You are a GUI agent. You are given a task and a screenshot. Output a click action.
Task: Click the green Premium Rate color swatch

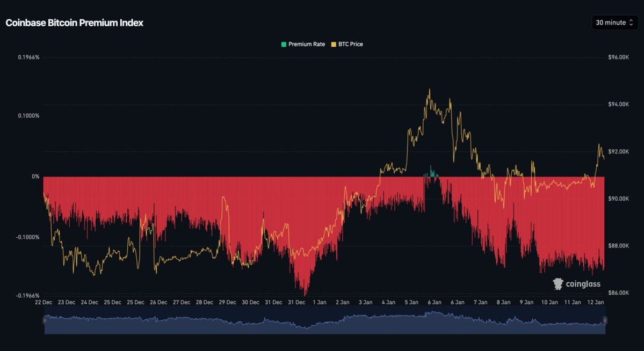pyautogui.click(x=284, y=45)
